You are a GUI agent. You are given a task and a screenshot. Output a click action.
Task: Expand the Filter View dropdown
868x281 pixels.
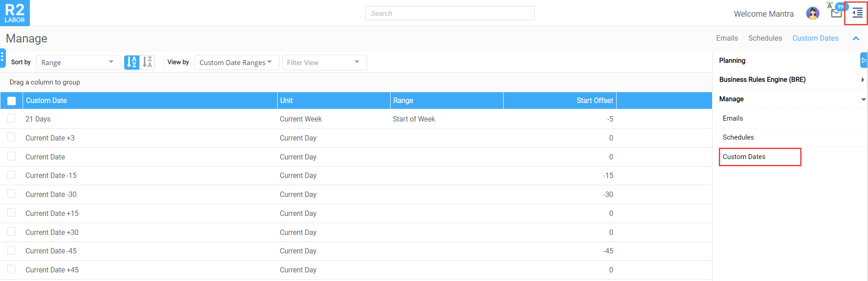[x=324, y=62]
